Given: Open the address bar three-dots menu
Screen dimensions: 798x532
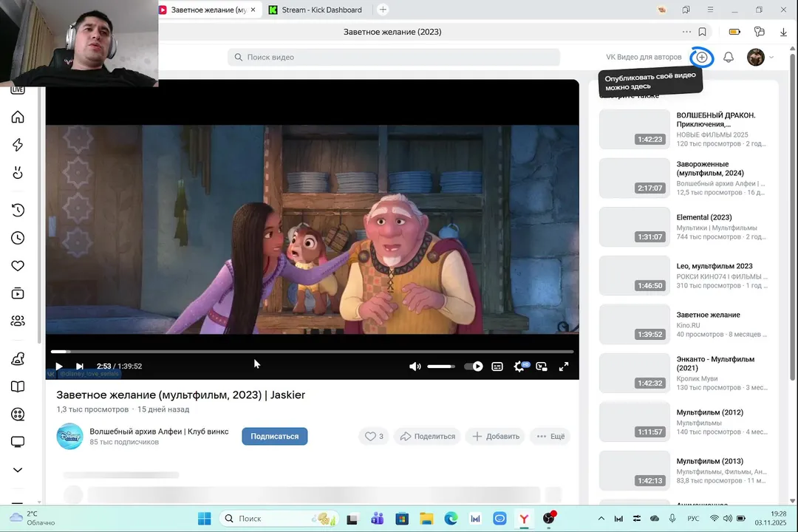Looking at the screenshot, I should point(686,32).
